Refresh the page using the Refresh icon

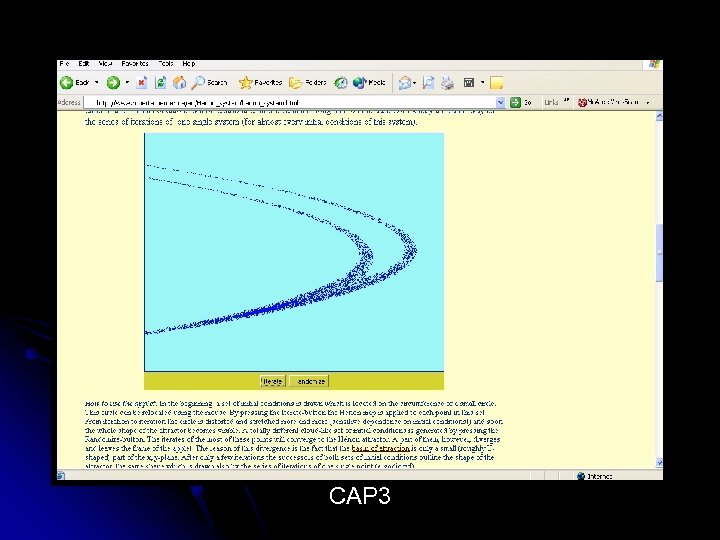point(160,83)
